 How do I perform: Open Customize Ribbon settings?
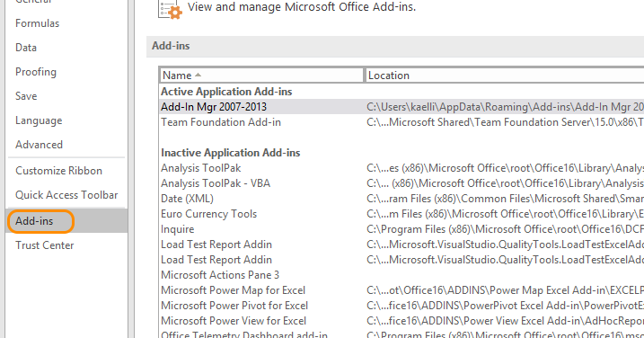coord(58,171)
